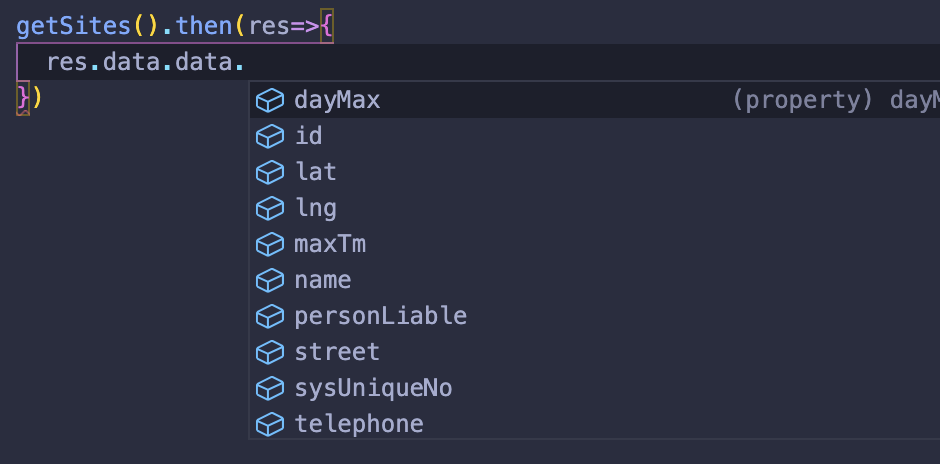The image size is (940, 464).
Task: Click the property icon beside lat
Action: [x=270, y=172]
